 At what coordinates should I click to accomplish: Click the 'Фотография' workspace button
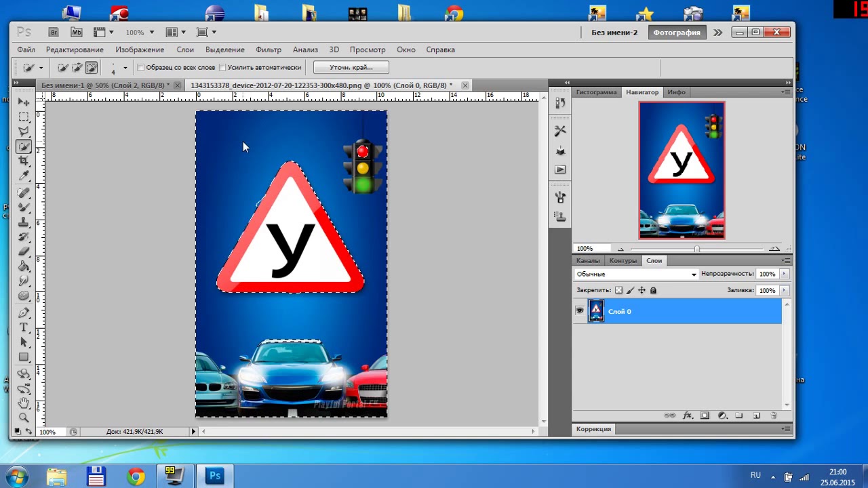(677, 33)
